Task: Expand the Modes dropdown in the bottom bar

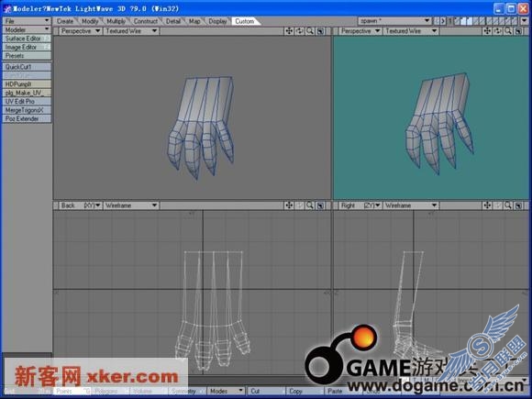Action: pos(226,391)
